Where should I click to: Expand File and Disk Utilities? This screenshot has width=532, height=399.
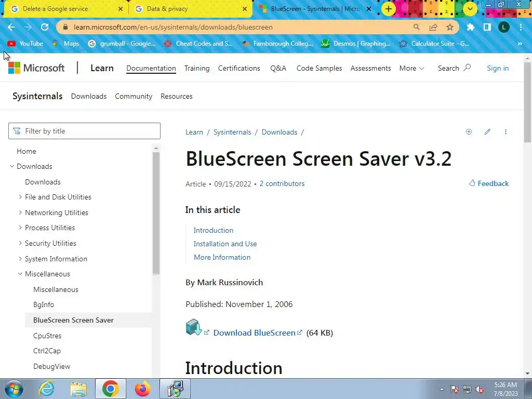(x=20, y=197)
